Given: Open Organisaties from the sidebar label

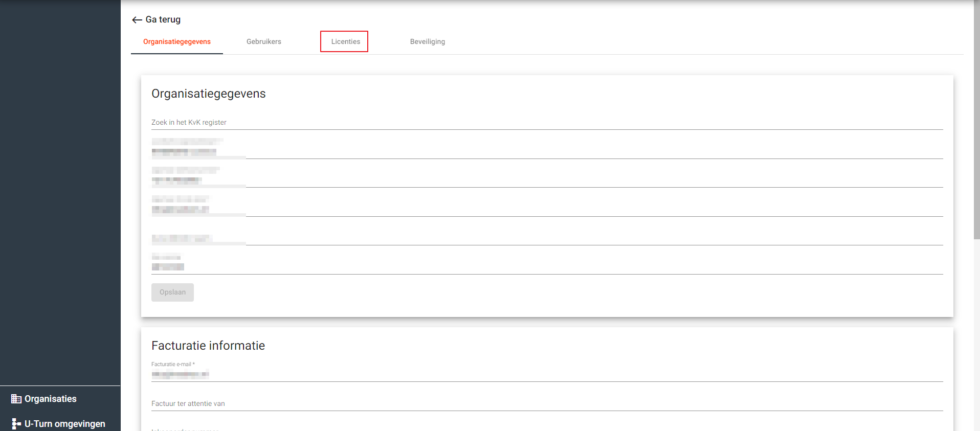Looking at the screenshot, I should pos(51,399).
